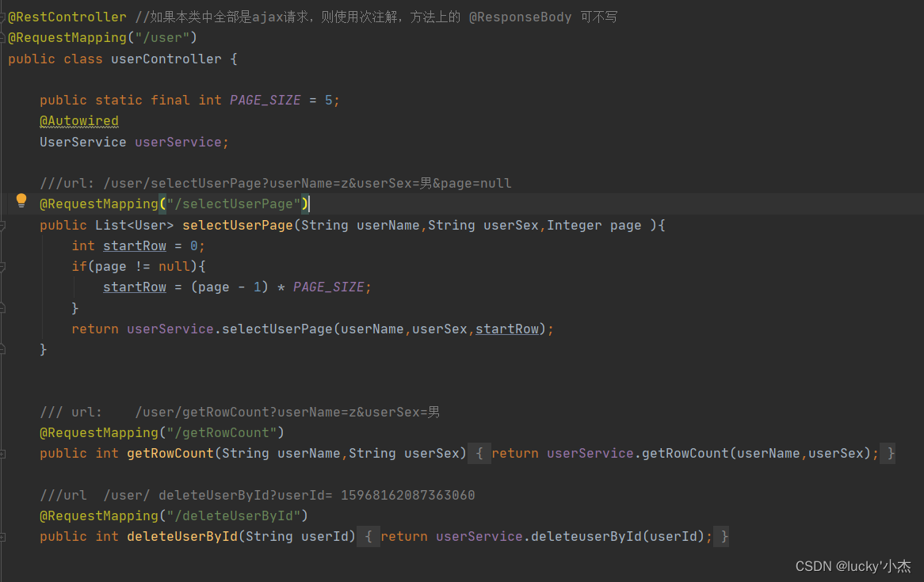Click startRow in the assignment statement
Screen dimensions: 924x582
(135, 287)
